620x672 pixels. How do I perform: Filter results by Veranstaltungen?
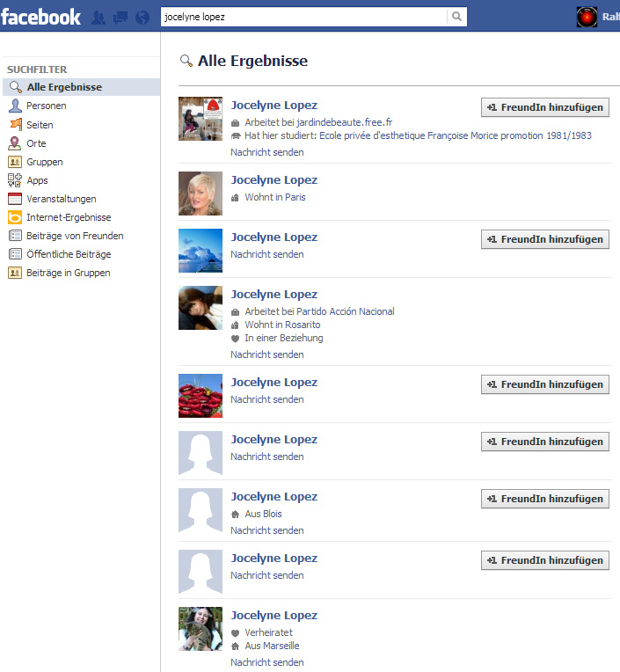(x=62, y=199)
